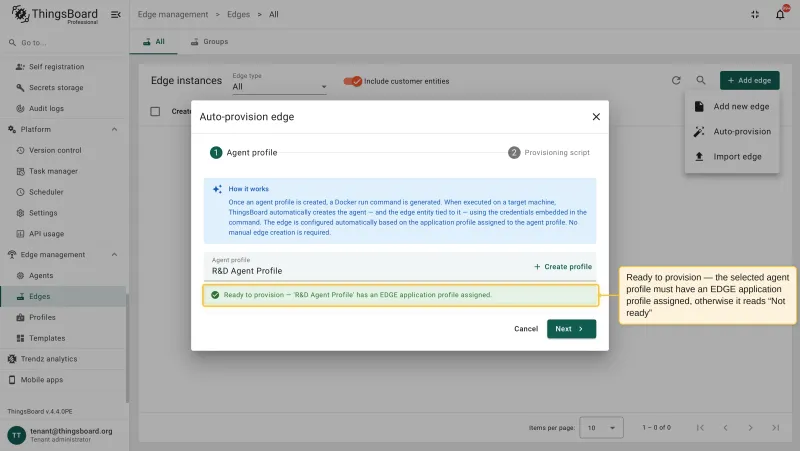Screen dimensions: 800x451
Task: Collapse the Edge management section chevron
Action: tap(114, 255)
